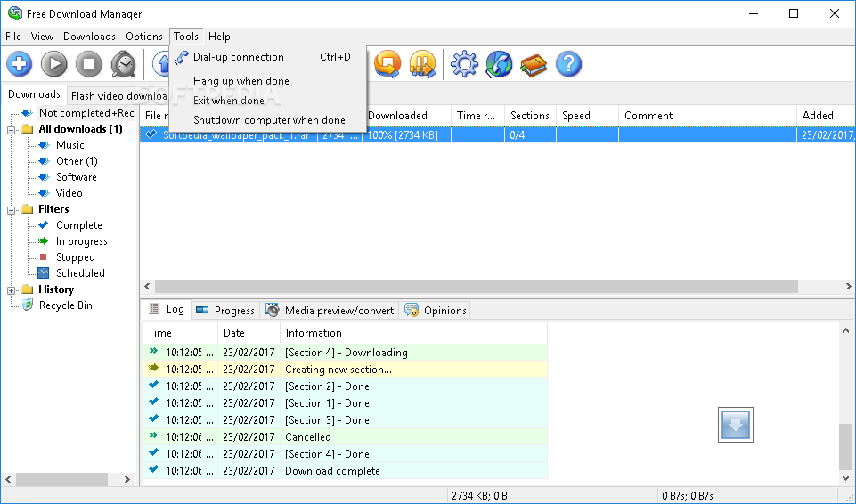Image resolution: width=856 pixels, height=504 pixels.
Task: Expand the History tree node
Action: click(11, 290)
